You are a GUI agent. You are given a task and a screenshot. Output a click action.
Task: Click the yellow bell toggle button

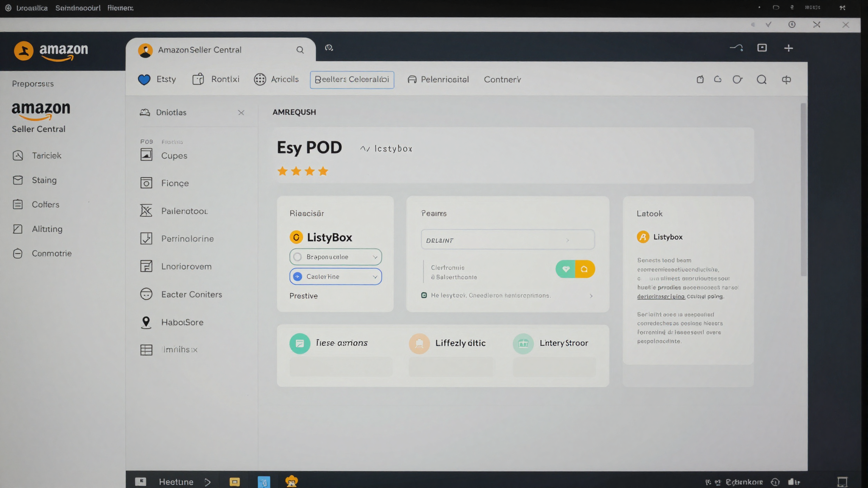point(585,269)
